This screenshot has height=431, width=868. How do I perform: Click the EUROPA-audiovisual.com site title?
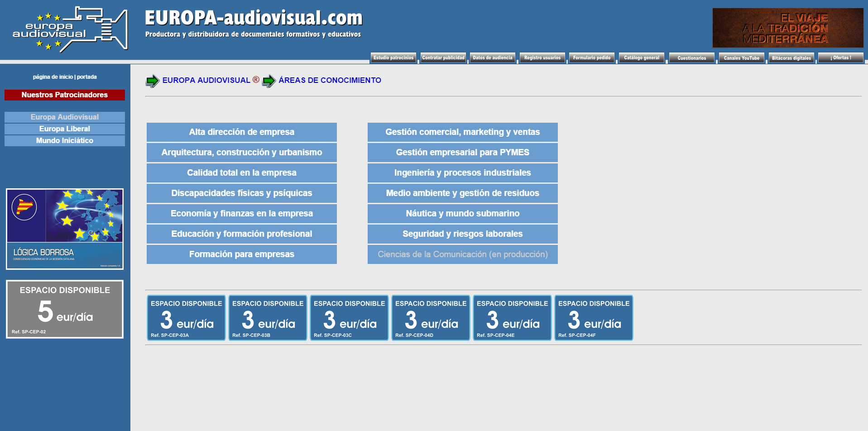tap(254, 18)
